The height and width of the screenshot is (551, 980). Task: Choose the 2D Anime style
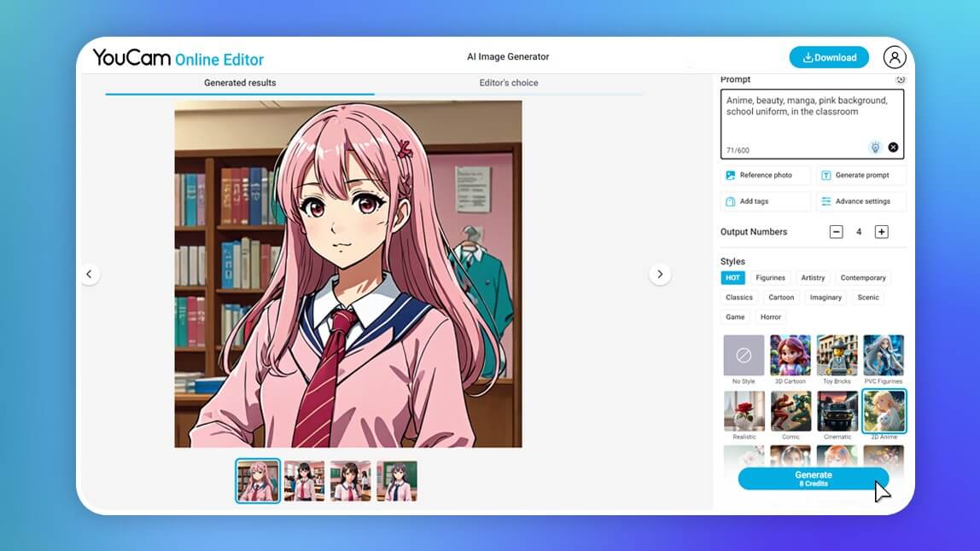tap(884, 411)
